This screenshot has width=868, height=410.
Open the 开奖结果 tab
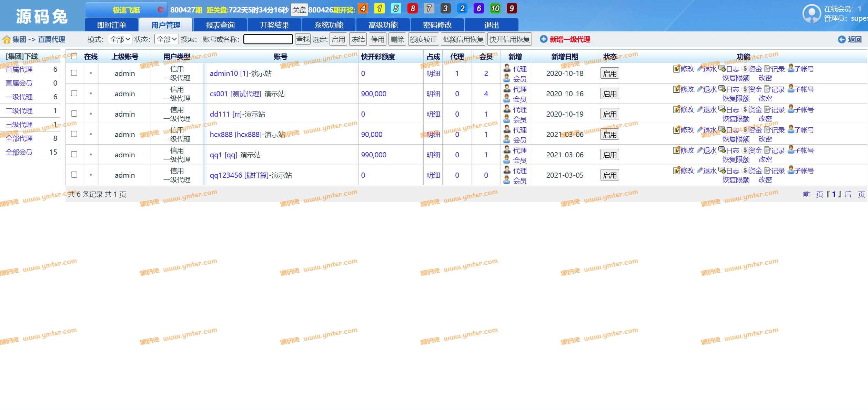(274, 25)
